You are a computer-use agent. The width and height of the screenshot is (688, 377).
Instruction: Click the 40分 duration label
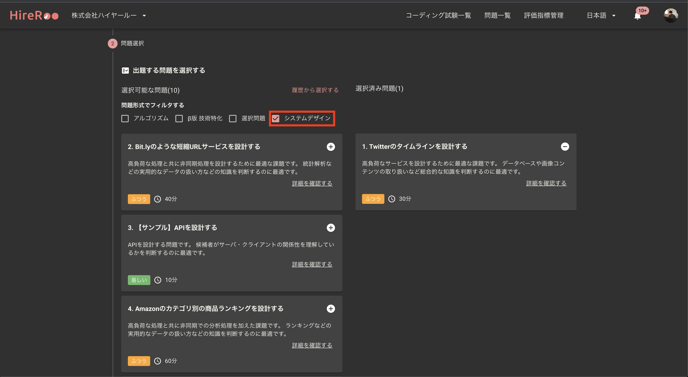pyautogui.click(x=171, y=199)
